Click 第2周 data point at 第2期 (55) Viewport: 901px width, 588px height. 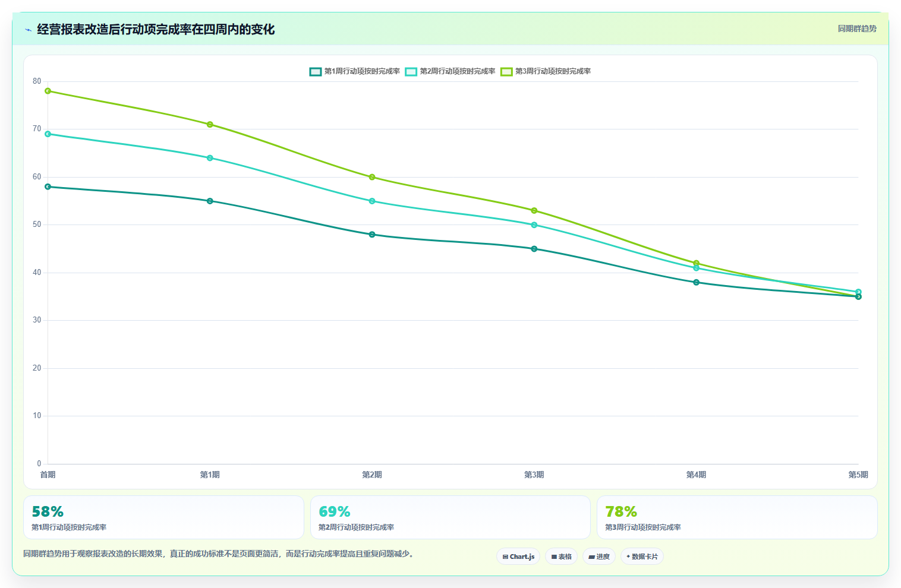click(x=372, y=201)
